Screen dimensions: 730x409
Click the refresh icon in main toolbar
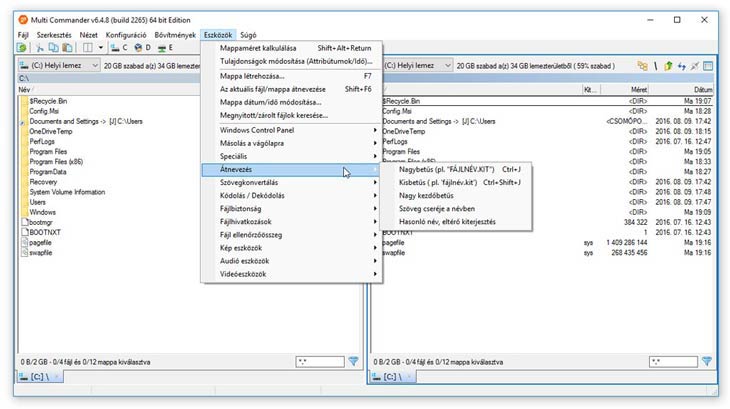pyautogui.click(x=21, y=48)
